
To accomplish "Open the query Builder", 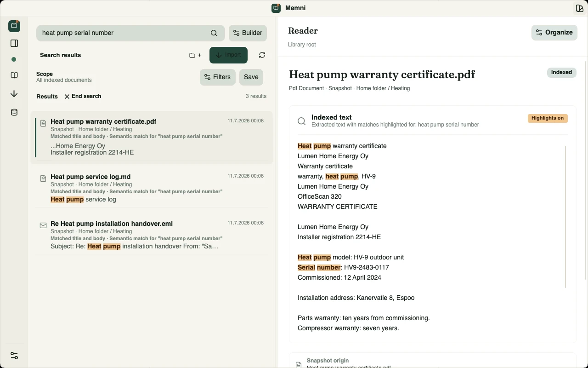I will coord(248,33).
